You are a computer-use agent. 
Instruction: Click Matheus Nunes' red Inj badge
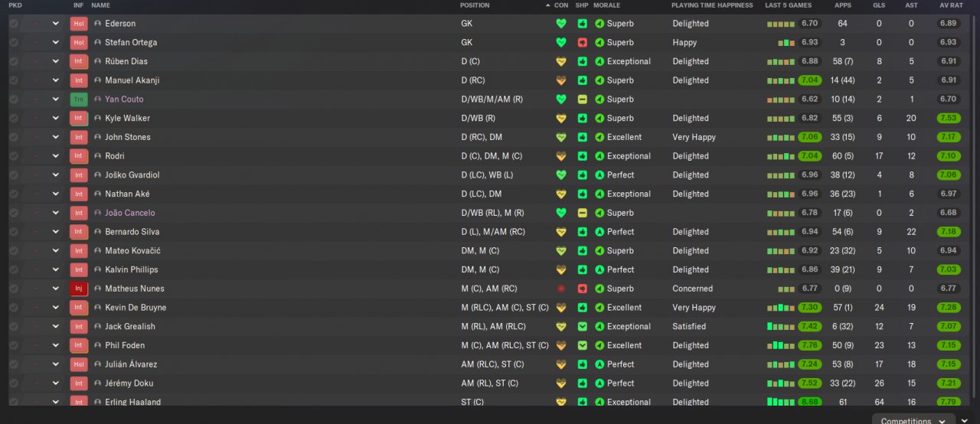point(79,289)
